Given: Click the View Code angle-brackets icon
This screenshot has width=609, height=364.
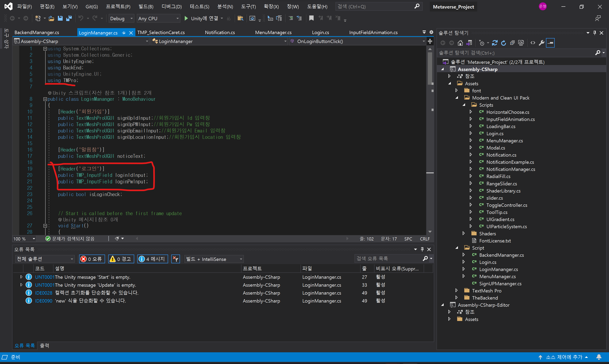Looking at the screenshot, I should tap(533, 43).
